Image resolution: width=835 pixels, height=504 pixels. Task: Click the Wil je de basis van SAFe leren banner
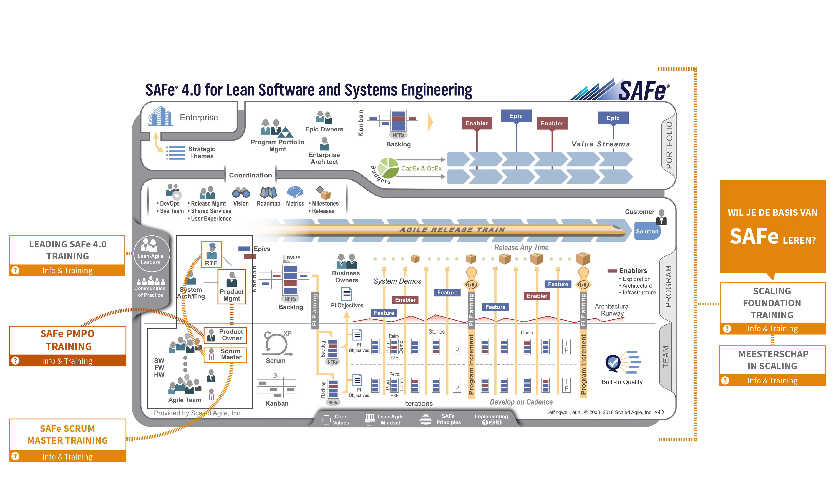[773, 227]
